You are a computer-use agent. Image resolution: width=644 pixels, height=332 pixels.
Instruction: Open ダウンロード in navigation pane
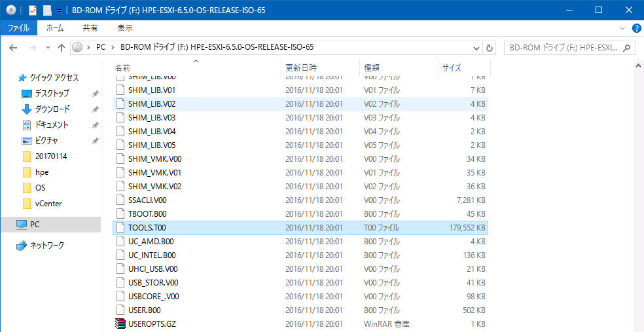[x=52, y=109]
